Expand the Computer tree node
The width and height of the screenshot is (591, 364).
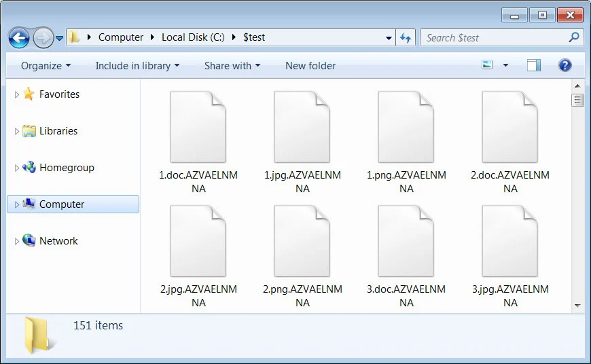coord(16,204)
